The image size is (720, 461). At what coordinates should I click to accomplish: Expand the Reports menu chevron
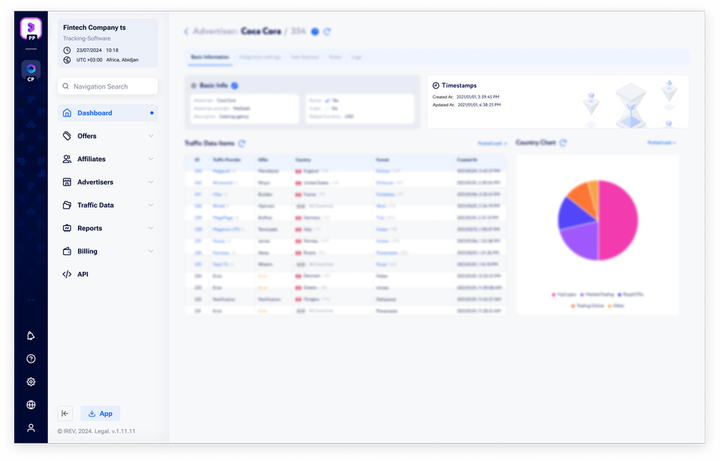point(151,228)
